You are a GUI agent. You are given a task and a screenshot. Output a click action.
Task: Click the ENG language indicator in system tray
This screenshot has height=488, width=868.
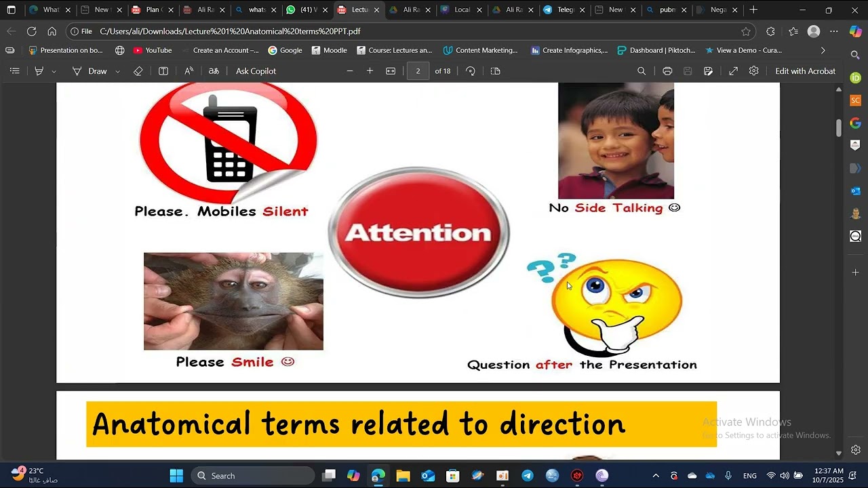point(750,476)
